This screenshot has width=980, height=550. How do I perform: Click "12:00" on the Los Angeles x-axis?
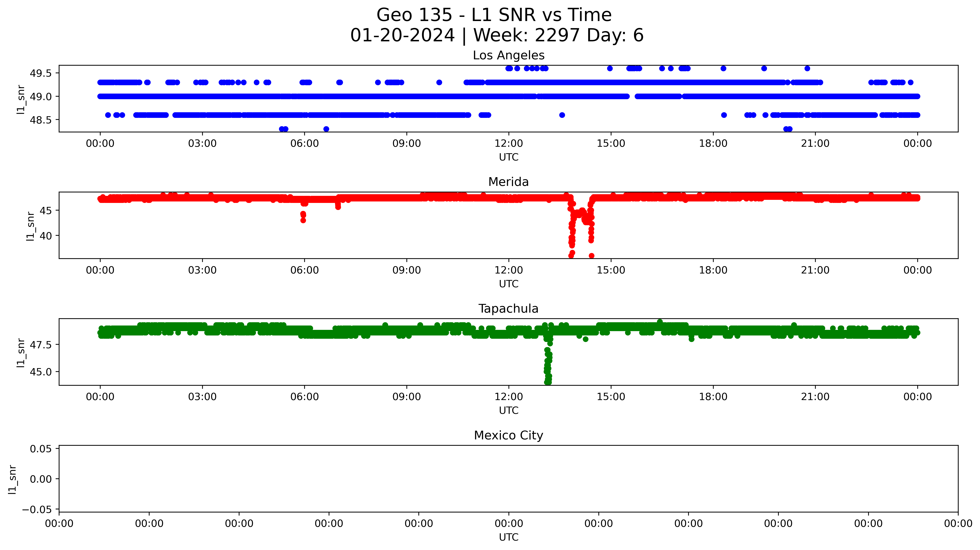point(509,143)
